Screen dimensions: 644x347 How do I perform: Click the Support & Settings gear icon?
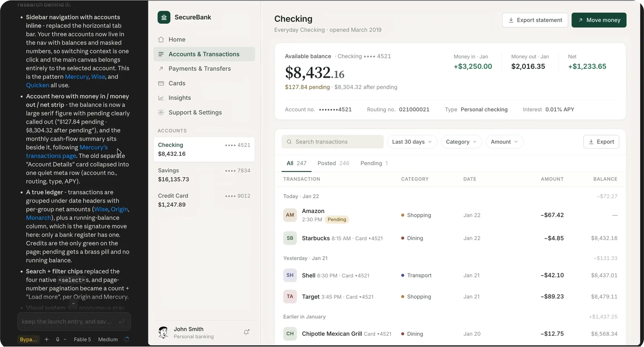tap(161, 113)
